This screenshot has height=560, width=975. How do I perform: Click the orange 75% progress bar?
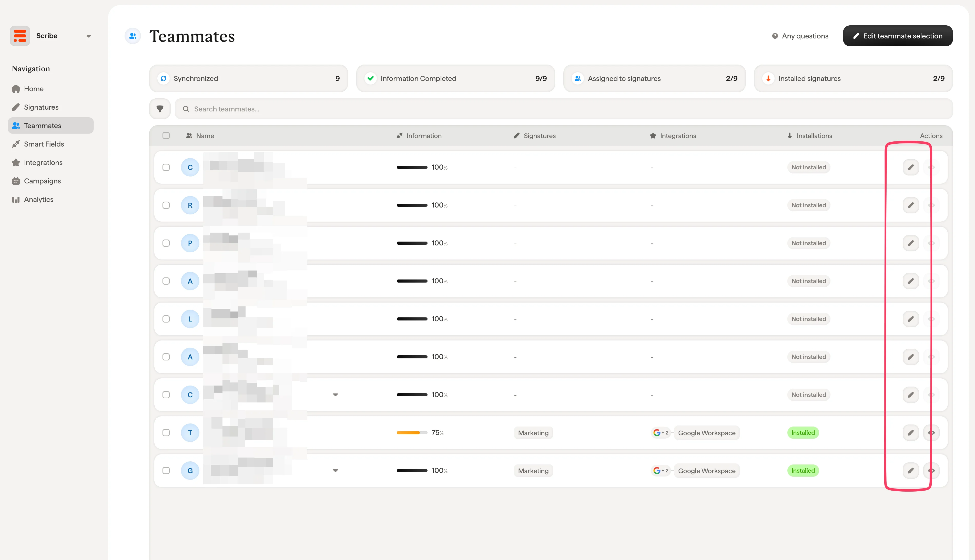pos(412,433)
